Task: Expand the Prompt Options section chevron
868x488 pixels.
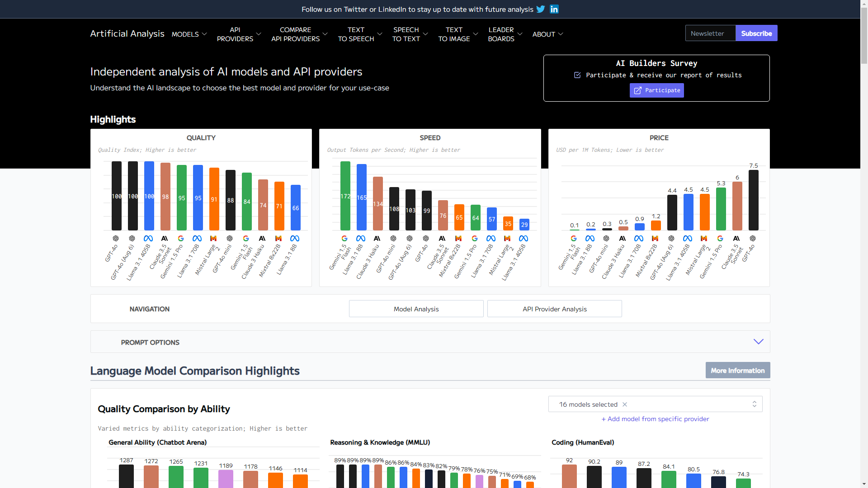Action: pos(759,342)
